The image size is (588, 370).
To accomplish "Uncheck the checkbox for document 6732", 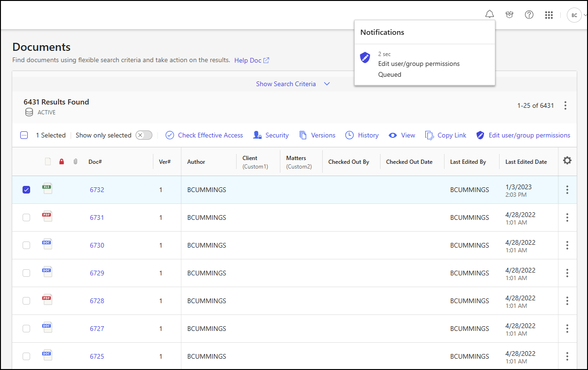I will point(26,189).
